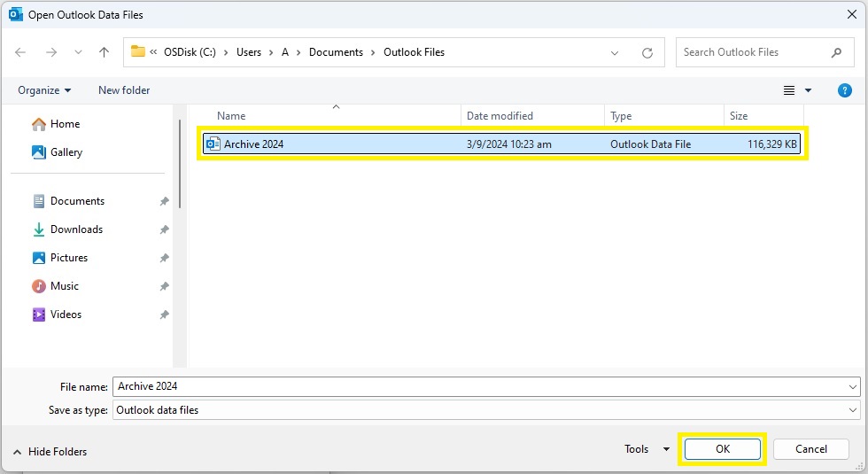Change view with the list view icon
Screen dimensions: 868x474
pos(789,90)
